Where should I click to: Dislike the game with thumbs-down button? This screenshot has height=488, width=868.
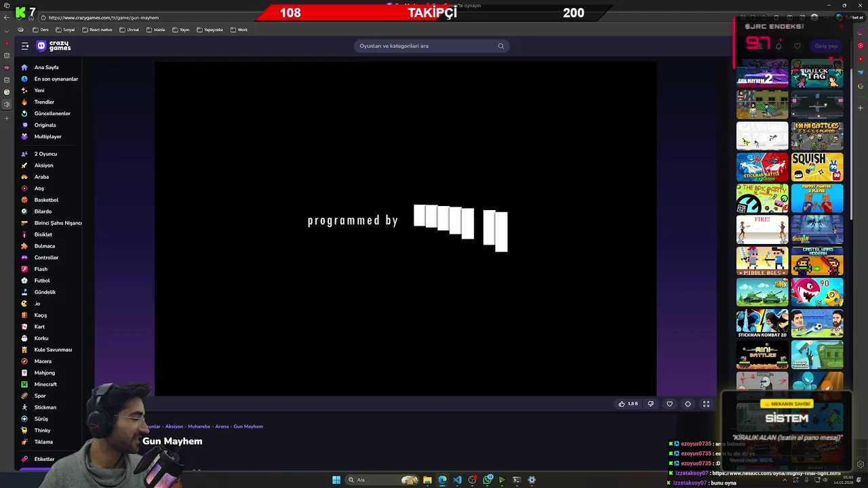(x=651, y=404)
